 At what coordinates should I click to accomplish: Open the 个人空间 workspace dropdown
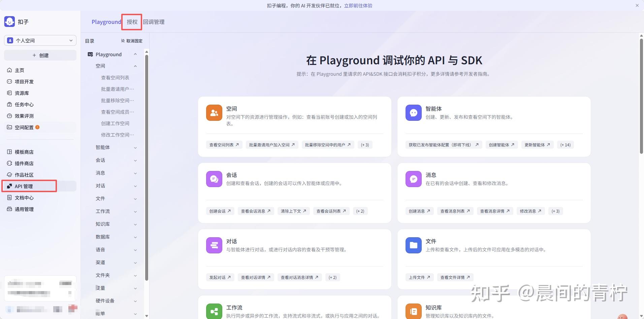[40, 40]
